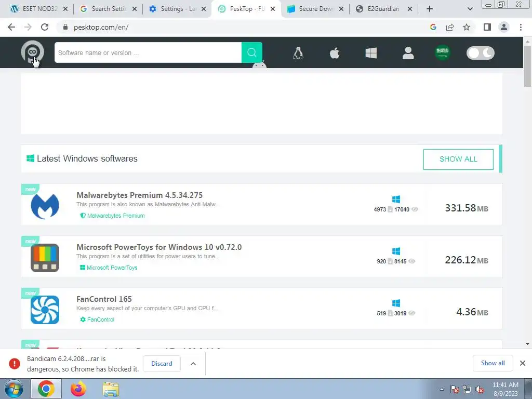The image size is (532, 399).
Task: Open the Windows Start menu
Action: (x=14, y=389)
